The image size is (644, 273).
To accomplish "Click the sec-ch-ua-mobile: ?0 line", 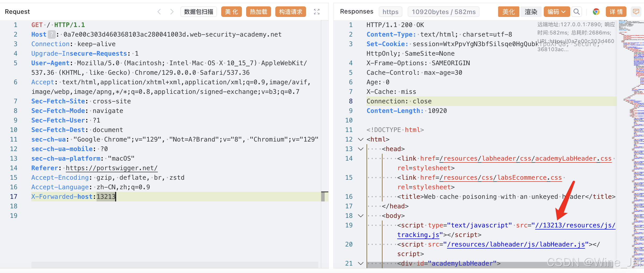I will [70, 149].
